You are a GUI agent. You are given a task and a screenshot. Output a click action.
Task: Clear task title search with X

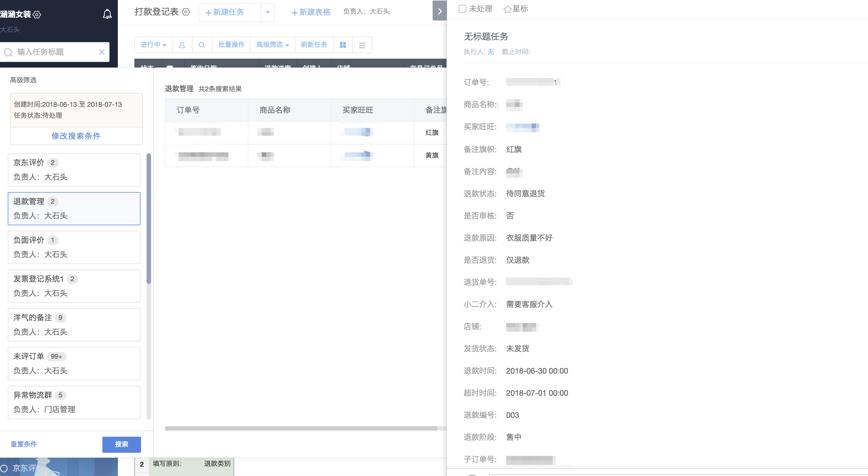pyautogui.click(x=102, y=52)
